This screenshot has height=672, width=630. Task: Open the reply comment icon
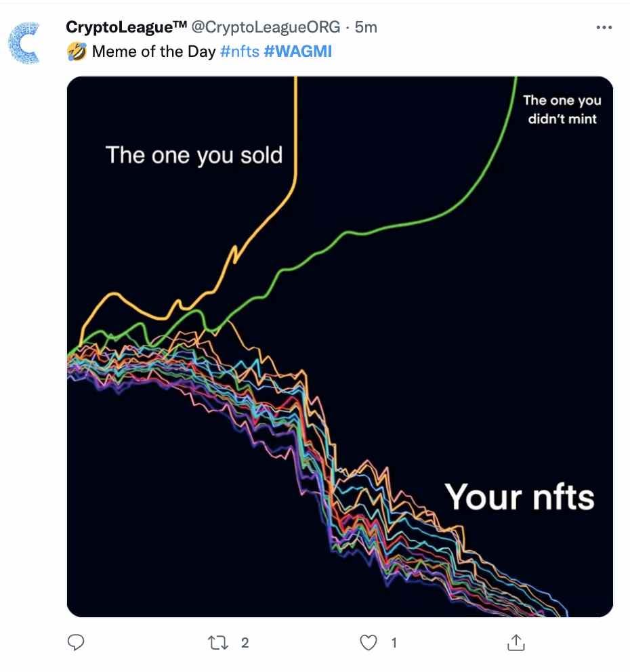tap(76, 642)
